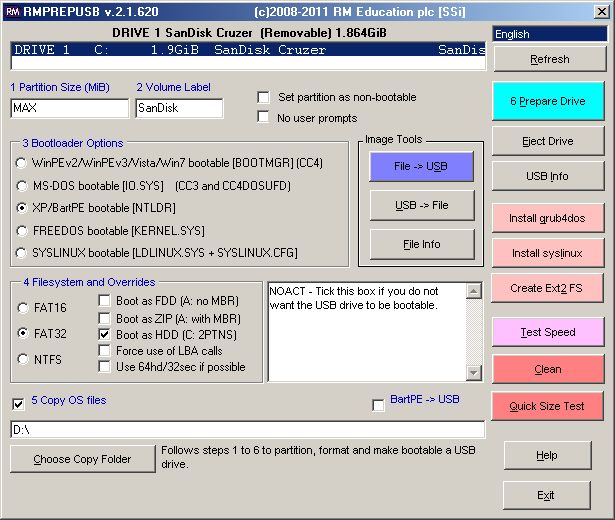Focus the Volume Label field containing SanDisk
This screenshot has width=615, height=520.
(180, 108)
